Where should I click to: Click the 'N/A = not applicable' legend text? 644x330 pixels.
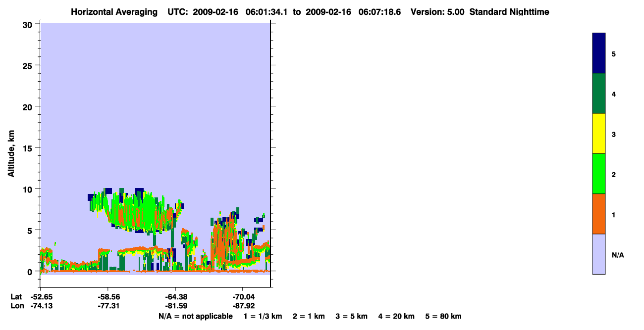pyautogui.click(x=196, y=317)
